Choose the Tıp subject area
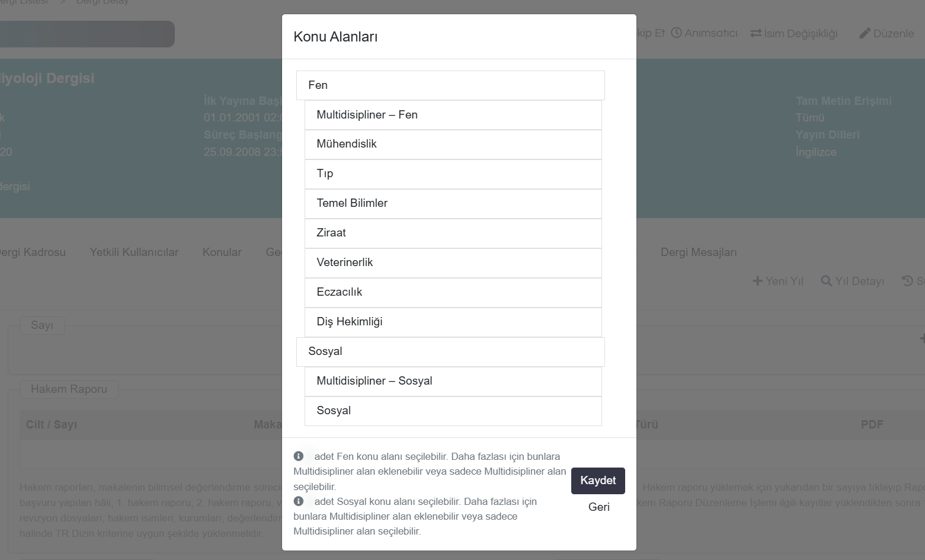This screenshot has width=925, height=560. coord(453,174)
